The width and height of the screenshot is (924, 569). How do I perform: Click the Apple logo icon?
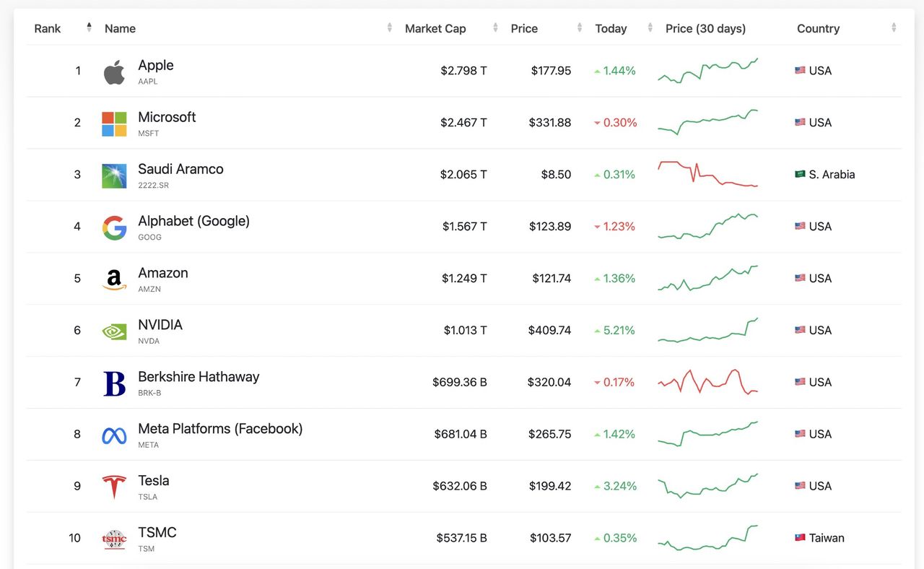(114, 71)
